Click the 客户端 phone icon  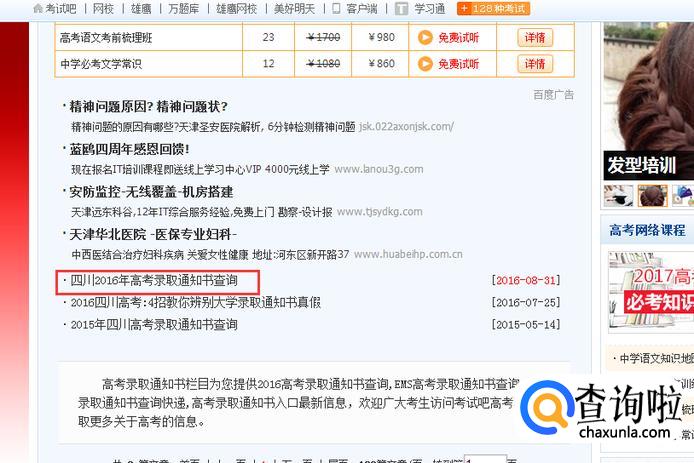pos(336,8)
